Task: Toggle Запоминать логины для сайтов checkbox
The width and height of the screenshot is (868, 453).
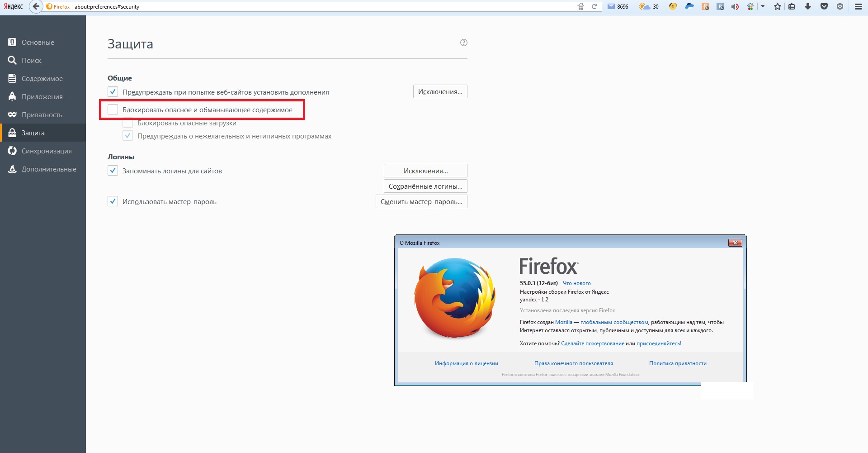Action: point(113,171)
